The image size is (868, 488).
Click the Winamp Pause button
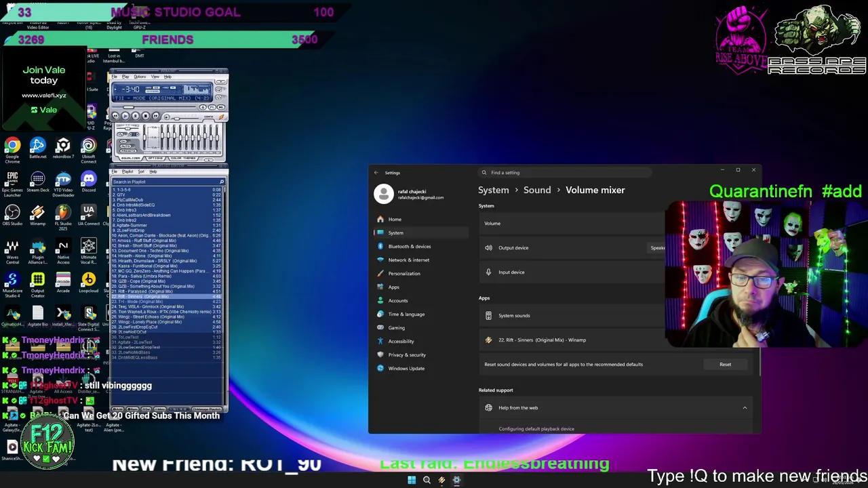[135, 116]
